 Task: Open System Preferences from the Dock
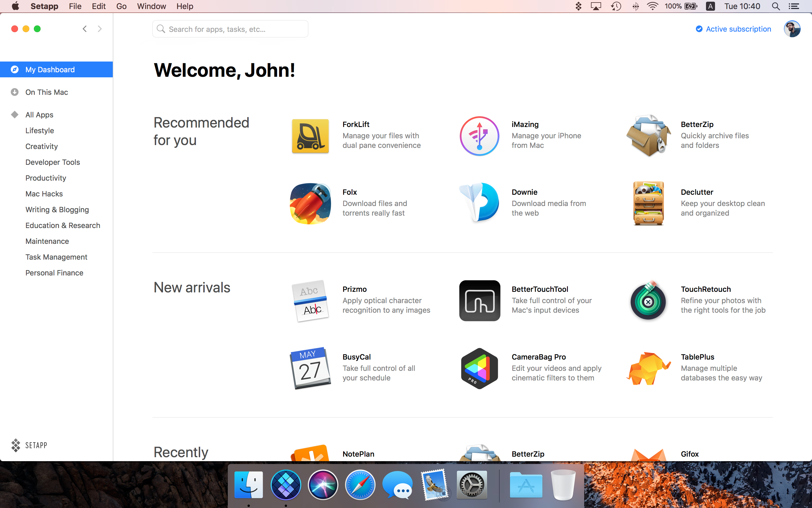point(472,485)
